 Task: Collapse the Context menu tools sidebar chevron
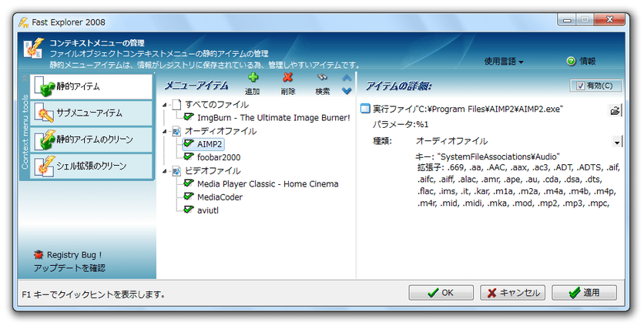25,78
